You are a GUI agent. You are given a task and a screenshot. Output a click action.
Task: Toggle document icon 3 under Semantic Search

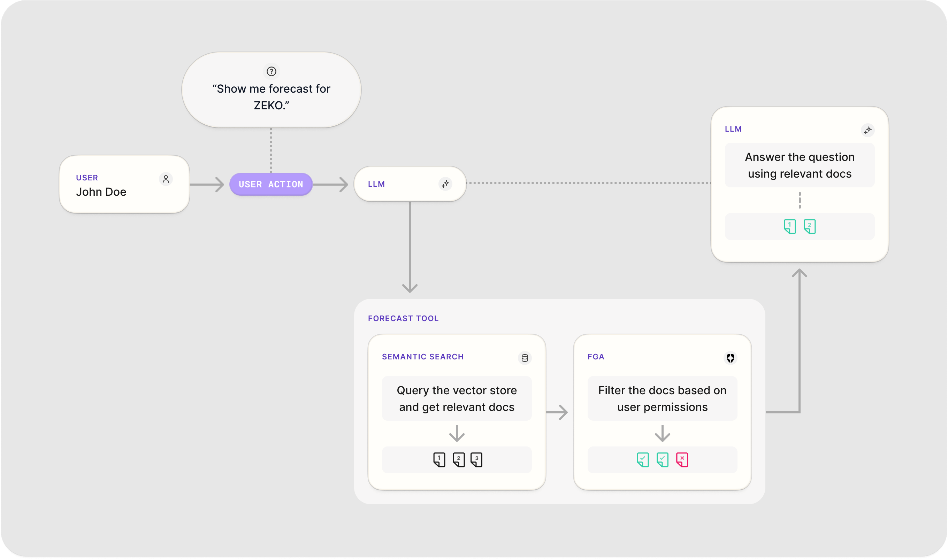tap(477, 460)
